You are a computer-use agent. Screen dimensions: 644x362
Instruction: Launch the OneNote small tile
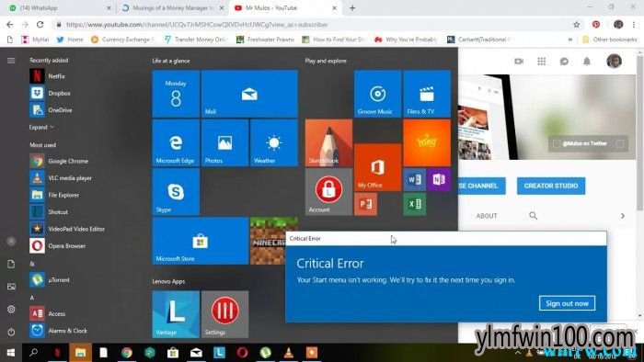(439, 179)
